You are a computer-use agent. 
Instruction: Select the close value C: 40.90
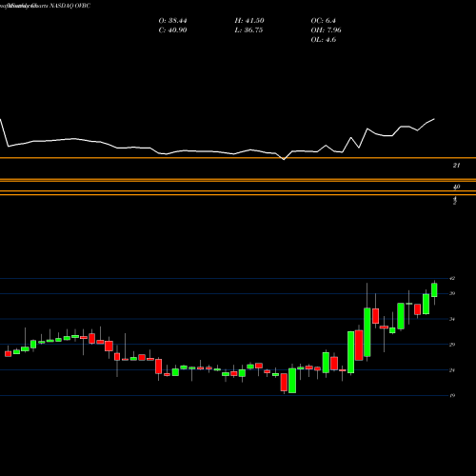click(x=172, y=30)
